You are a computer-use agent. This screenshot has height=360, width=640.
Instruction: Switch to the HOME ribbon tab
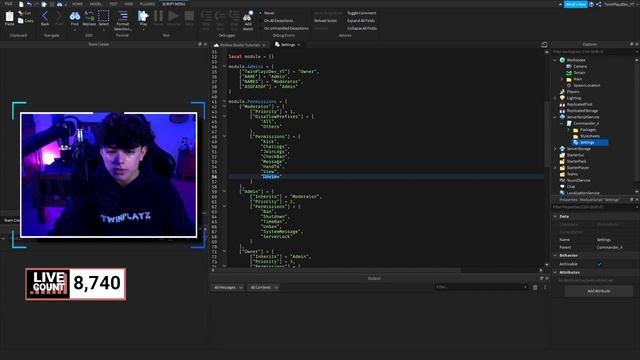click(77, 4)
